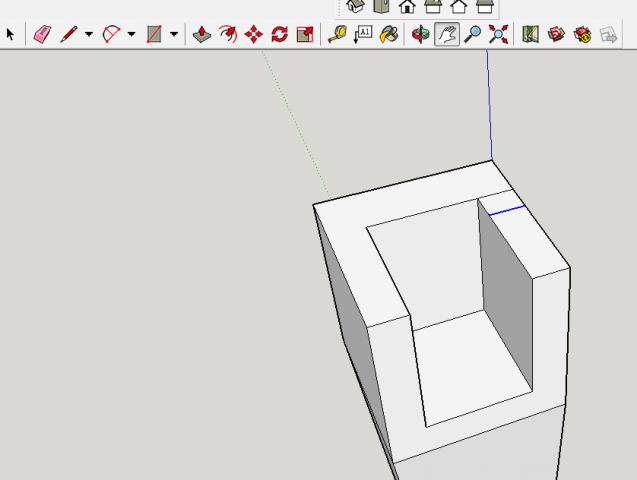Open the Arc tool dropdown arrow
The image size is (637, 480).
(x=131, y=34)
